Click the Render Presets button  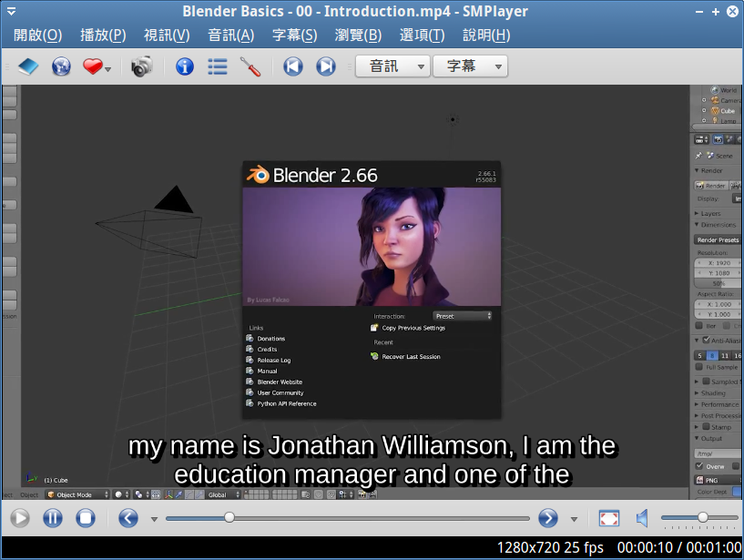(x=718, y=240)
